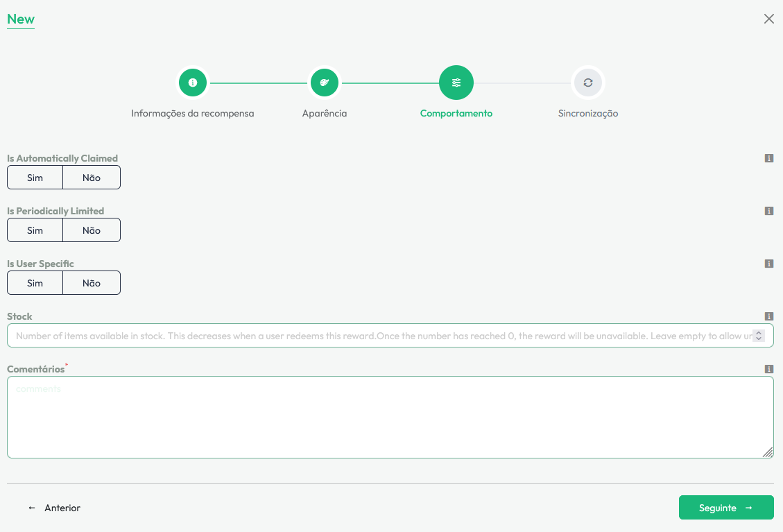Click the Stock number spinner arrows

758,336
